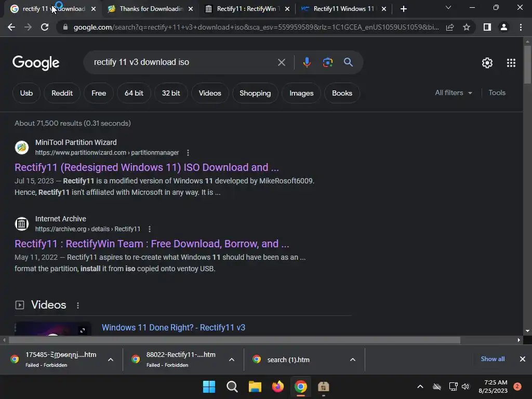
Task: Open File Explorer from taskbar
Action: [255, 387]
